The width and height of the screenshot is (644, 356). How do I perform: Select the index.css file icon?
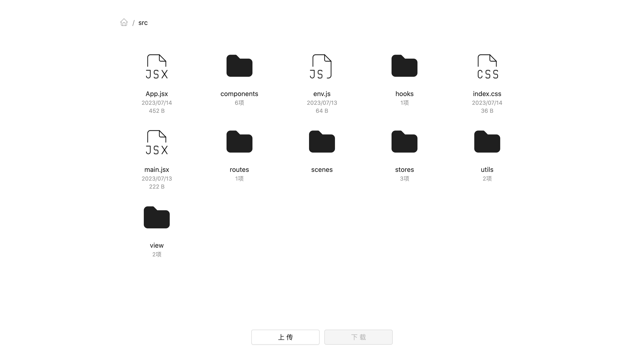[x=487, y=66]
